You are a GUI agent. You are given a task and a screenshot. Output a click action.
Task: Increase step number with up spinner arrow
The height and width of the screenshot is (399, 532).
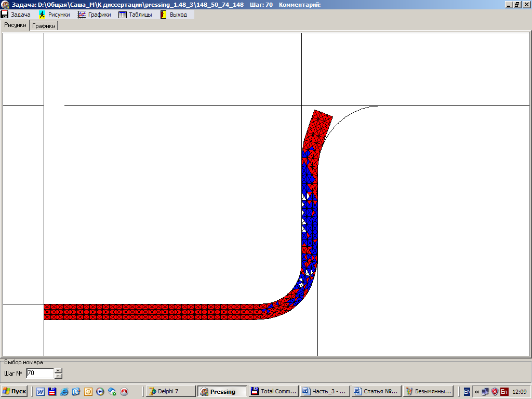click(58, 370)
